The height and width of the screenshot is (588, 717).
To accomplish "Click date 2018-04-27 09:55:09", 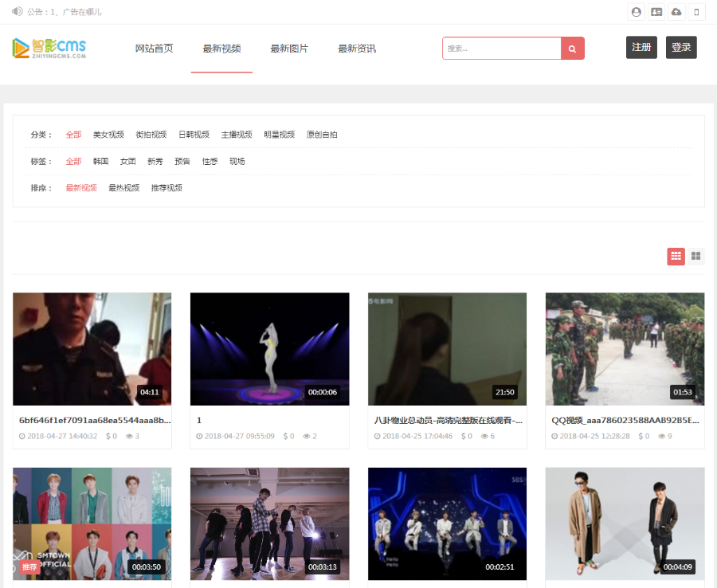I will coord(240,436).
